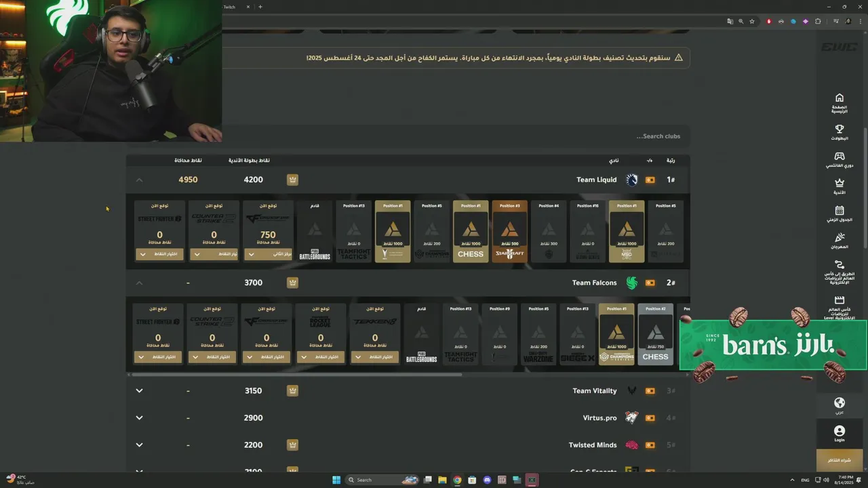
Task: Collapse the Team Liquid row chevron
Action: [139, 180]
